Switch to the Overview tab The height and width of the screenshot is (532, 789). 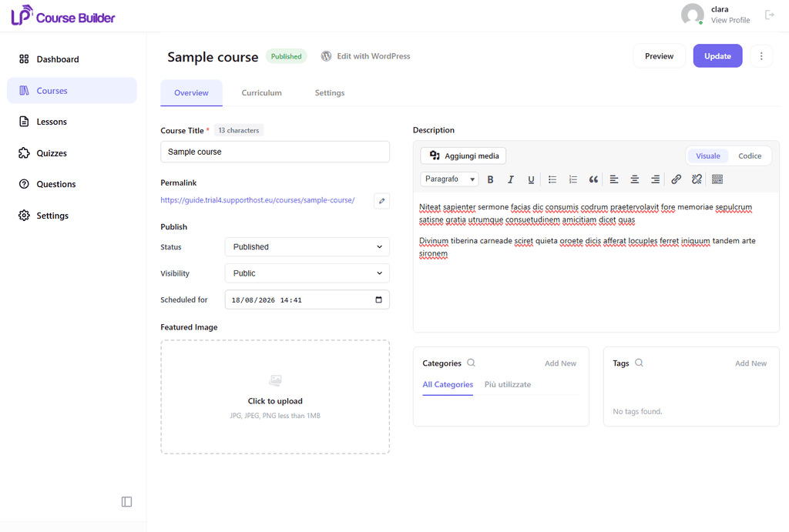point(191,93)
